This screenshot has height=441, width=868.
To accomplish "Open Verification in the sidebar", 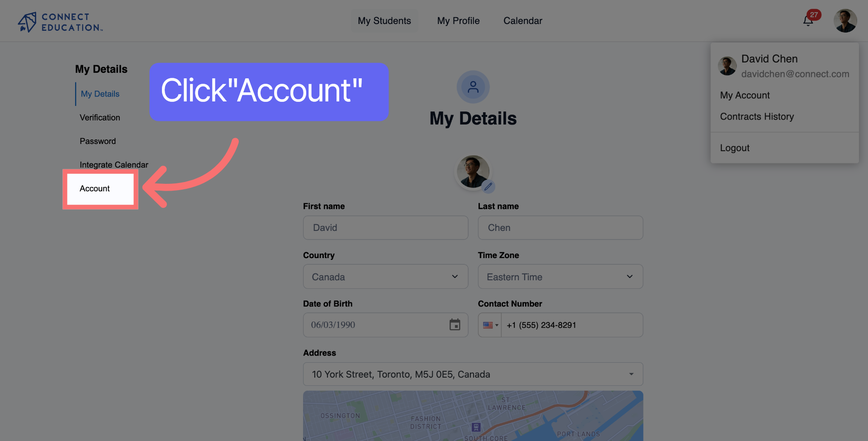I will coord(100,118).
